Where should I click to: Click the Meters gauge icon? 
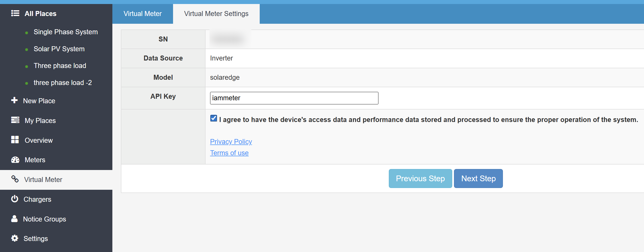(x=15, y=160)
